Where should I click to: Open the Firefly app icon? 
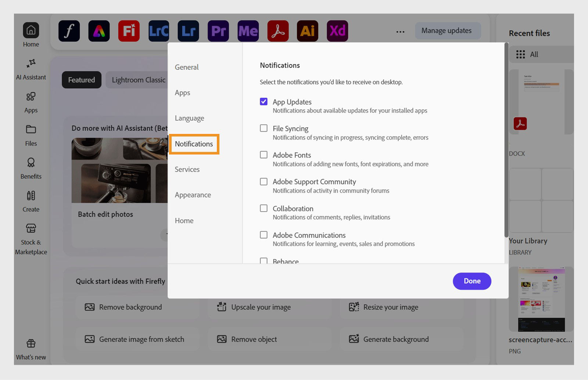pyautogui.click(x=129, y=31)
